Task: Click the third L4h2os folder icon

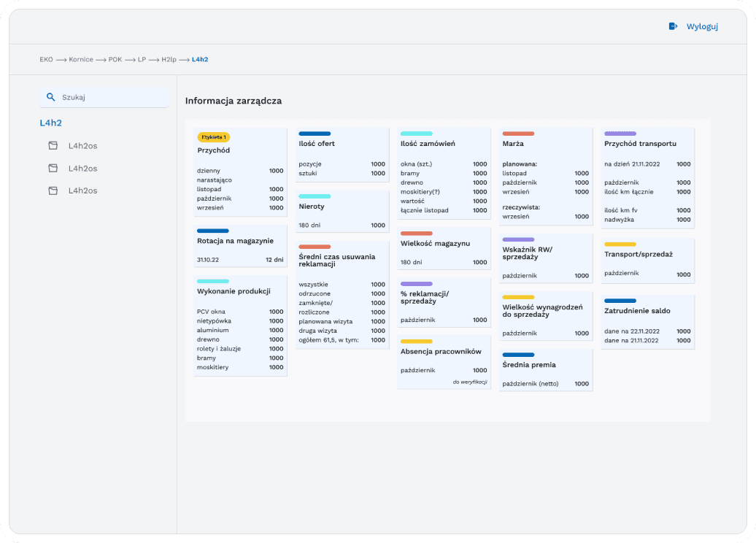Action: click(53, 190)
